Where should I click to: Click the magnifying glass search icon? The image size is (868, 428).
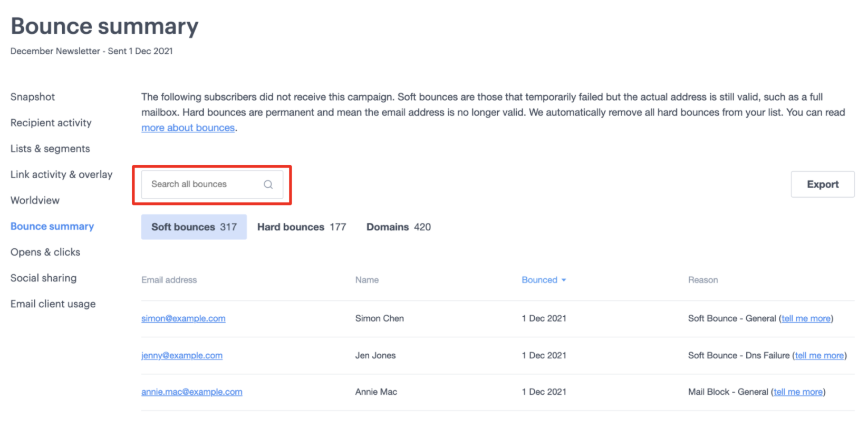pyautogui.click(x=268, y=184)
